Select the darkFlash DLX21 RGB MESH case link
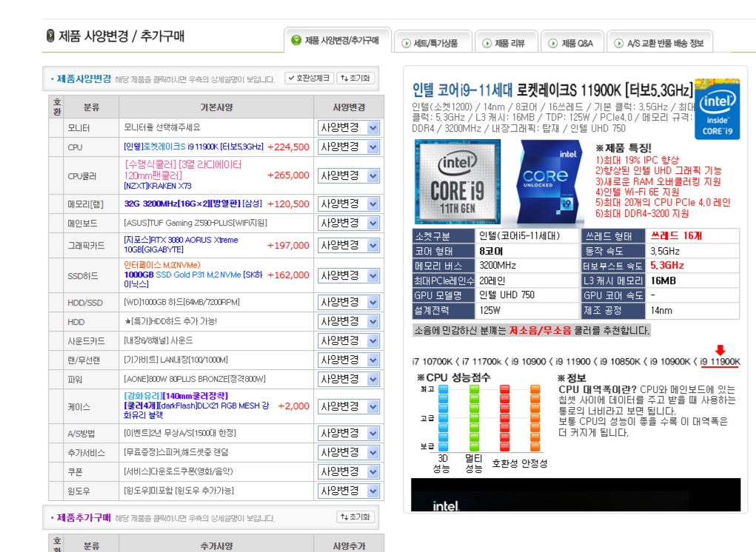Image resolution: width=756 pixels, height=552 pixels. tap(197, 405)
